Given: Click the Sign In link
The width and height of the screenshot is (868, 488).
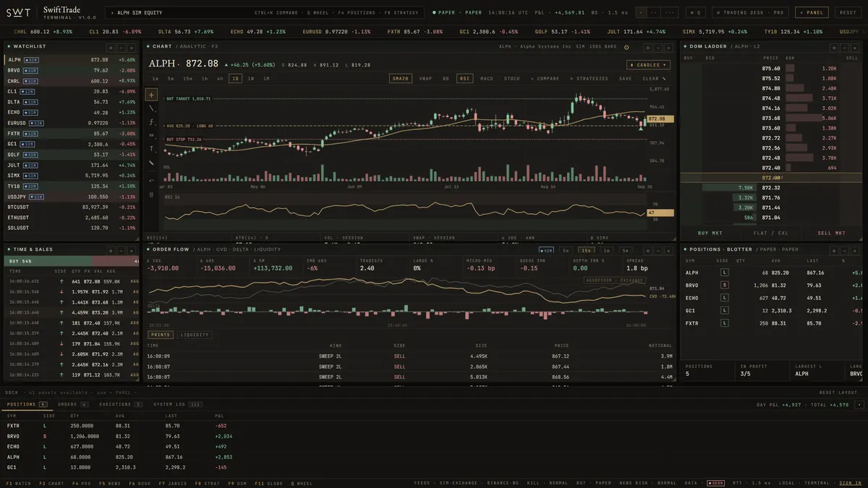Looking at the screenshot, I should (x=850, y=483).
